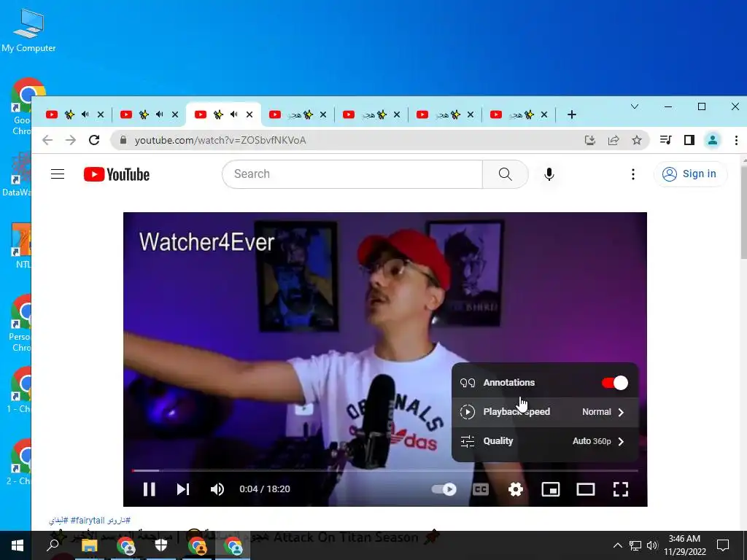The width and height of the screenshot is (747, 560).
Task: Open the system tray volume icon
Action: pyautogui.click(x=651, y=545)
